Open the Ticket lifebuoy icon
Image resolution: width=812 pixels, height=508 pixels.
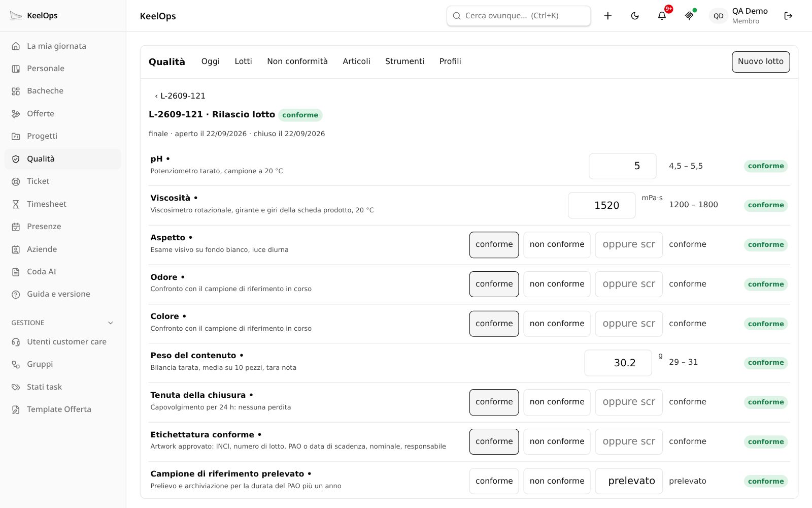click(x=16, y=181)
